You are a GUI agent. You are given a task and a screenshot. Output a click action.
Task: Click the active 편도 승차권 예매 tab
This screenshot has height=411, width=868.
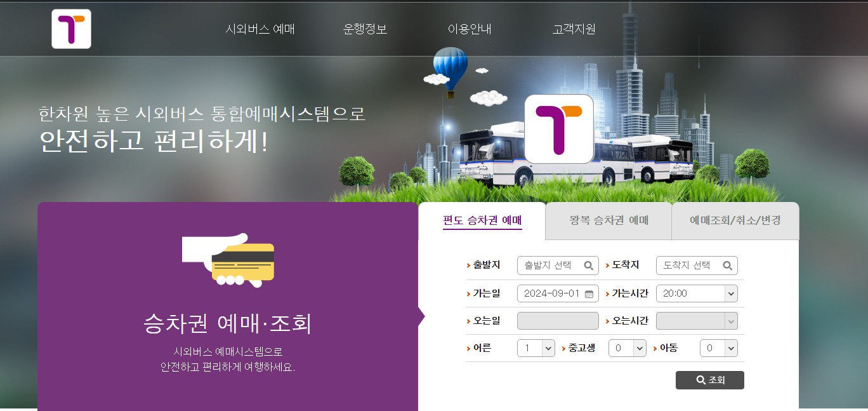(482, 221)
